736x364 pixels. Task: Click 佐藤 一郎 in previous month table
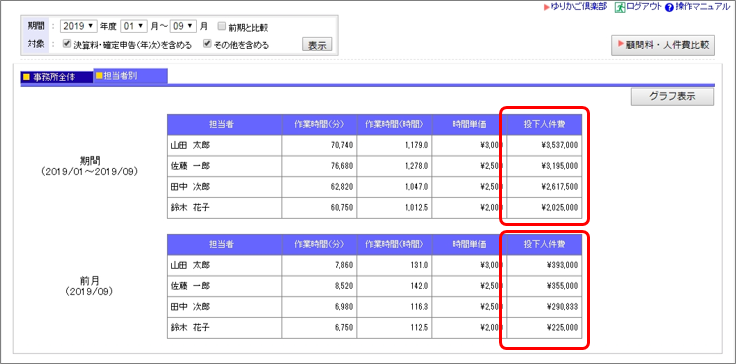224,286
